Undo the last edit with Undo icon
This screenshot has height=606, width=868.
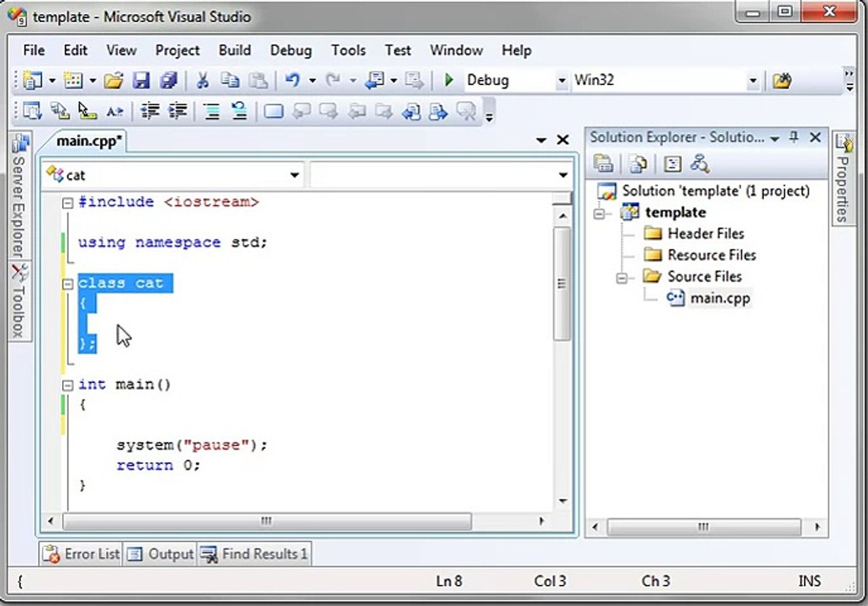(x=293, y=81)
